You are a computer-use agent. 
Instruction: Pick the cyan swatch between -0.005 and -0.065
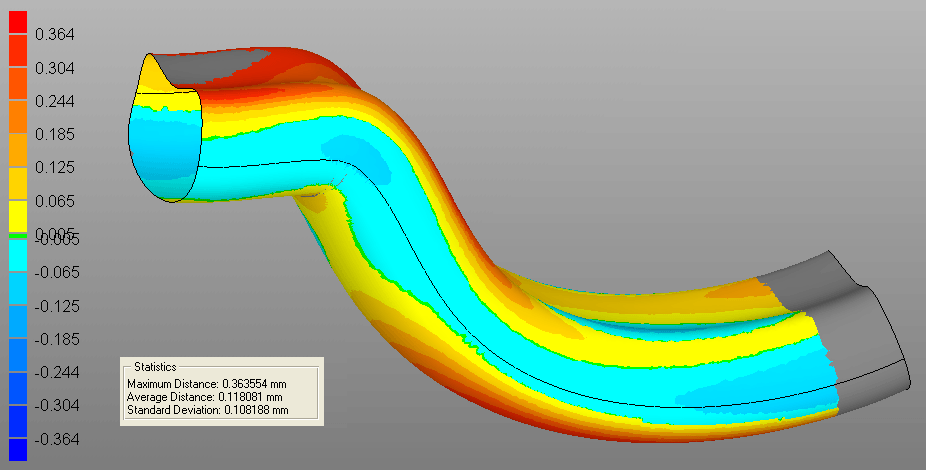pyautogui.click(x=17, y=255)
